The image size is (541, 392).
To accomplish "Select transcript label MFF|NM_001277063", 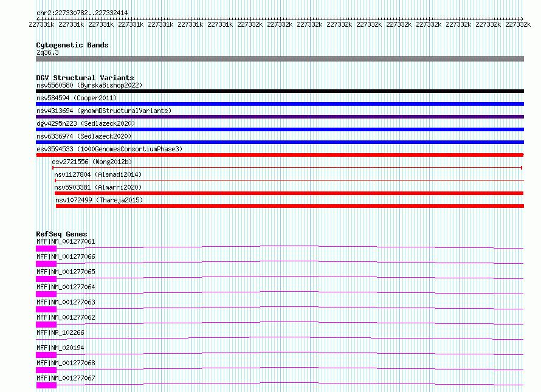I will pos(66,302).
